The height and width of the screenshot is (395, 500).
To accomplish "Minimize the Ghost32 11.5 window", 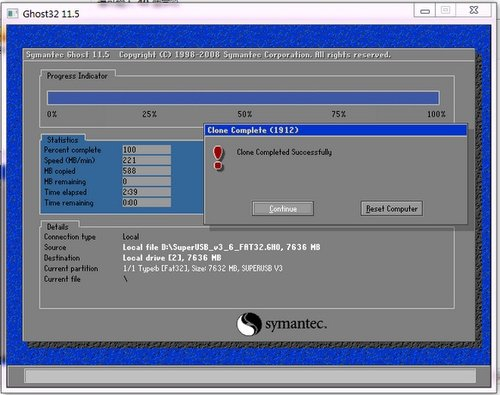I will [x=425, y=11].
